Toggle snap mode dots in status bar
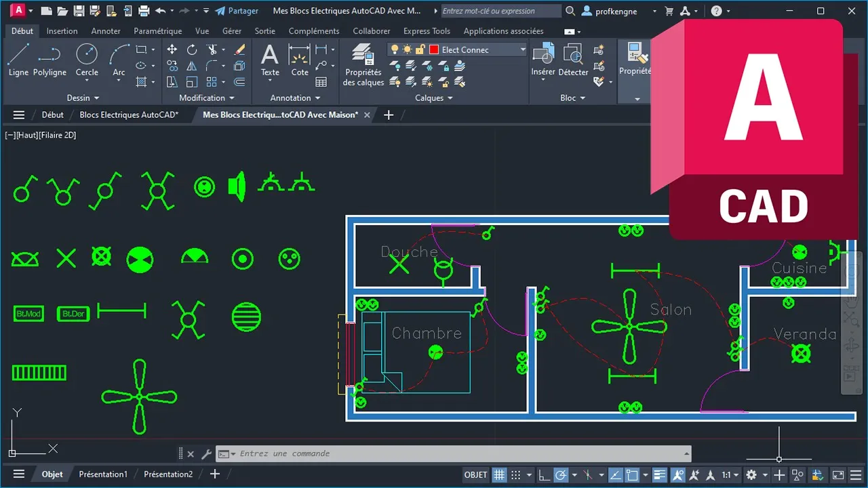868x488 pixels. (x=516, y=474)
